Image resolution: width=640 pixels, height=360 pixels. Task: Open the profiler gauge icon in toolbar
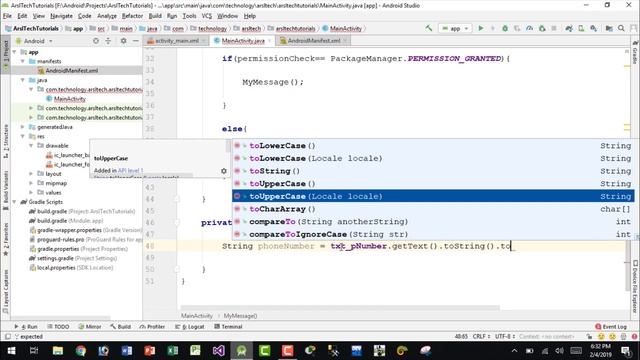click(x=529, y=28)
